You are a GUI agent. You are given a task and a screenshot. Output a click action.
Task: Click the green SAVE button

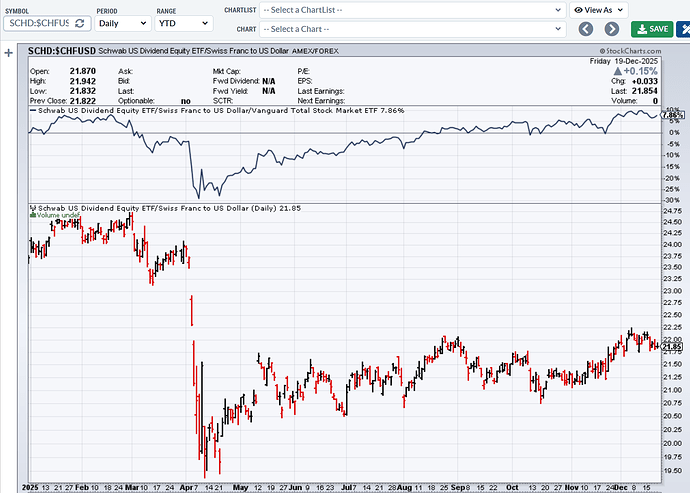(653, 29)
